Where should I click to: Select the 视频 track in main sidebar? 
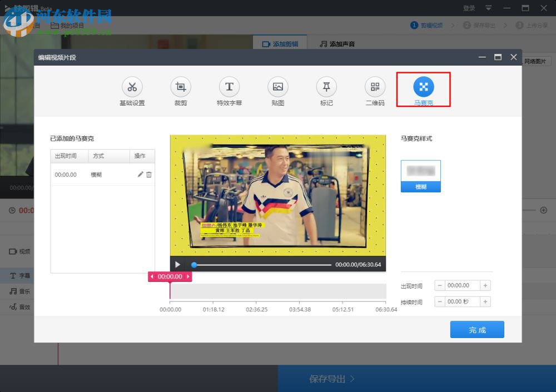pos(19,251)
